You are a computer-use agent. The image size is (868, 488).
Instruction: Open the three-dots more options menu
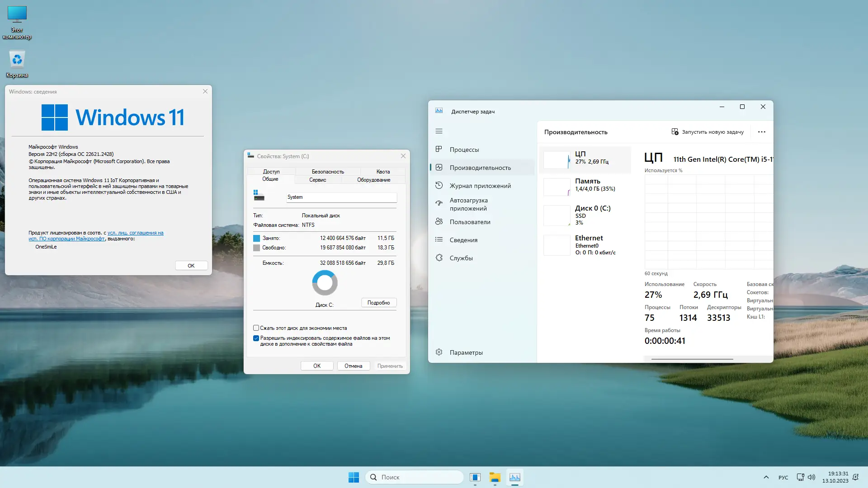tap(761, 132)
